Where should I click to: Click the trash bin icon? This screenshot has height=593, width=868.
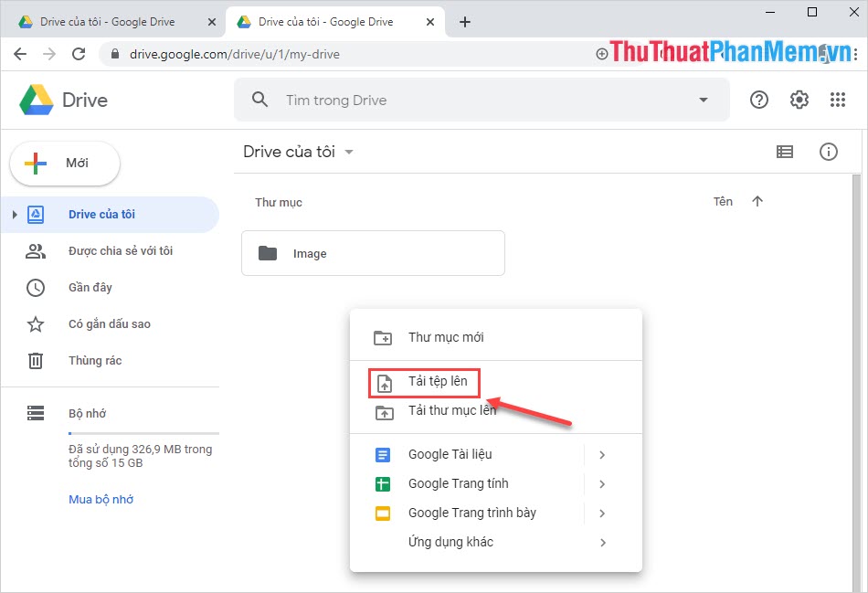(x=36, y=360)
